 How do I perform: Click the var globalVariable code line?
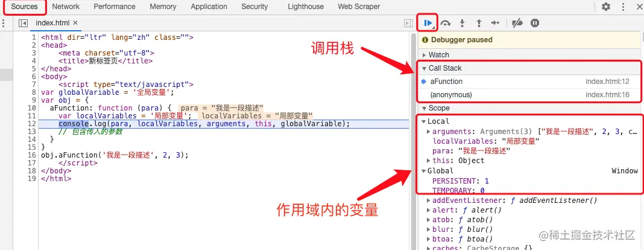[x=107, y=92]
